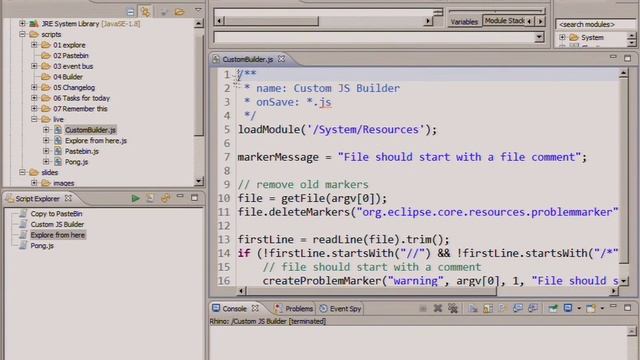This screenshot has width=640, height=360.
Task: Select Pastebin.js file in tree
Action: (82, 151)
